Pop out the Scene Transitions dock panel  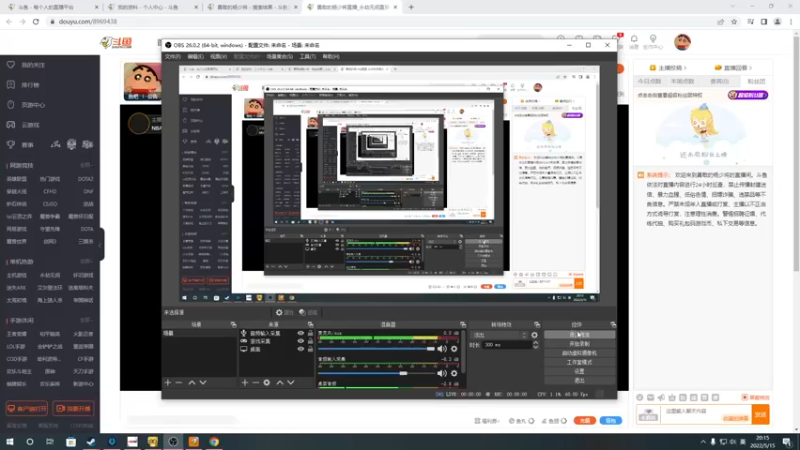point(537,324)
